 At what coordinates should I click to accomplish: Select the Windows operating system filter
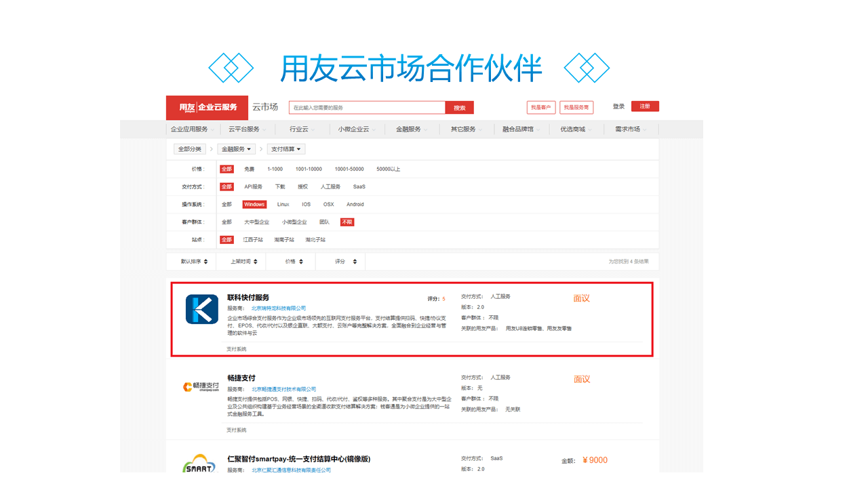tap(255, 204)
